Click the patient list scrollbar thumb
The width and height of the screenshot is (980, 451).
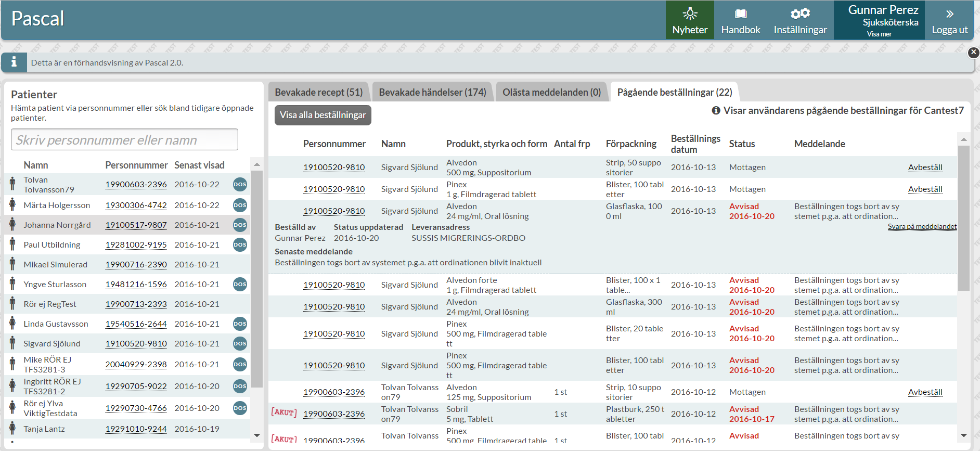pos(257,278)
